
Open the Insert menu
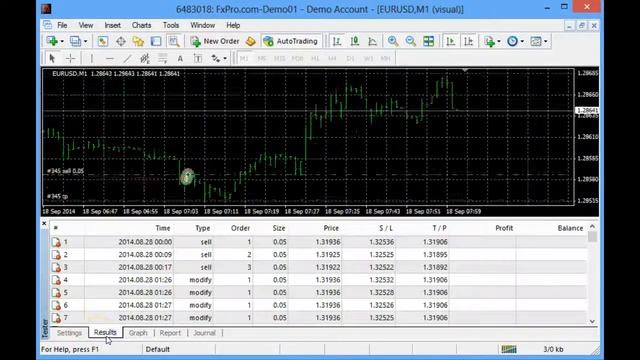tap(112, 25)
